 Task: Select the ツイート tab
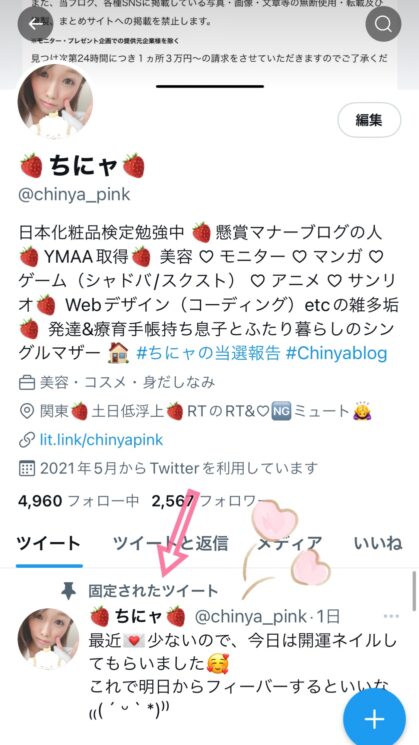(x=48, y=543)
